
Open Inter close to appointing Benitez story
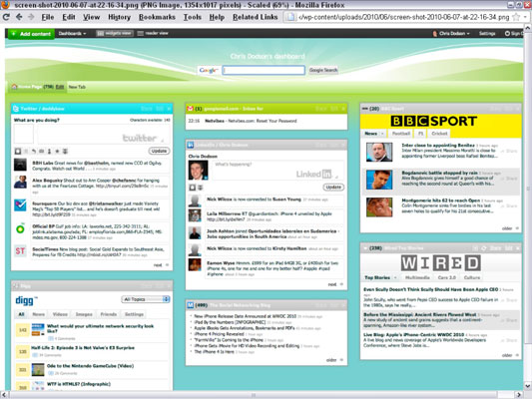coord(438,145)
